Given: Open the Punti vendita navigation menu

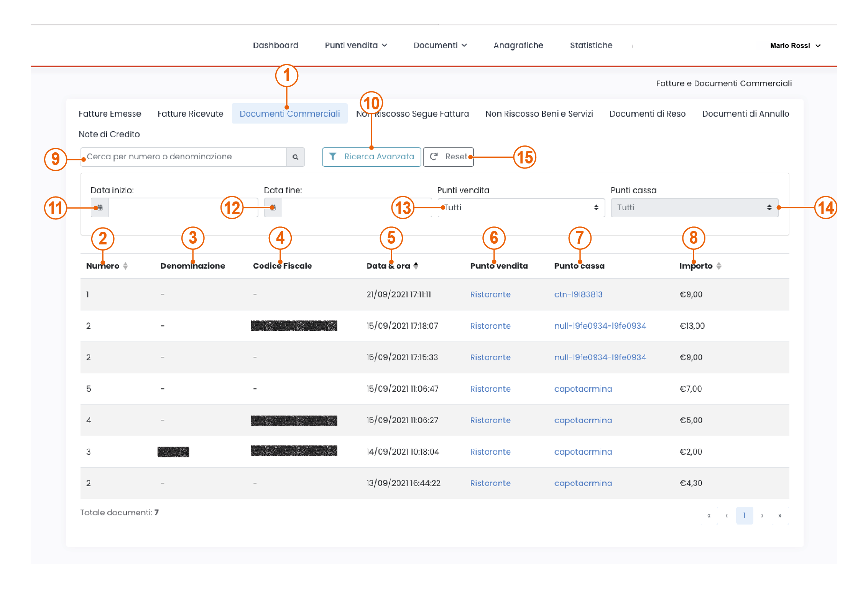Looking at the screenshot, I should [x=355, y=45].
